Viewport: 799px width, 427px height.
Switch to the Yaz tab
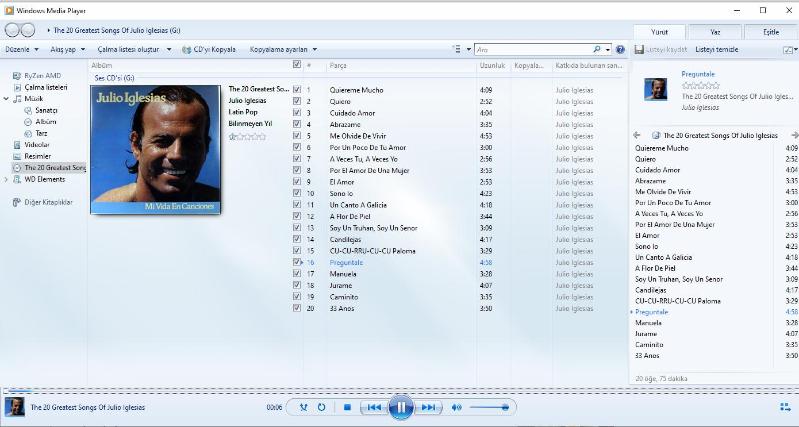pos(715,32)
